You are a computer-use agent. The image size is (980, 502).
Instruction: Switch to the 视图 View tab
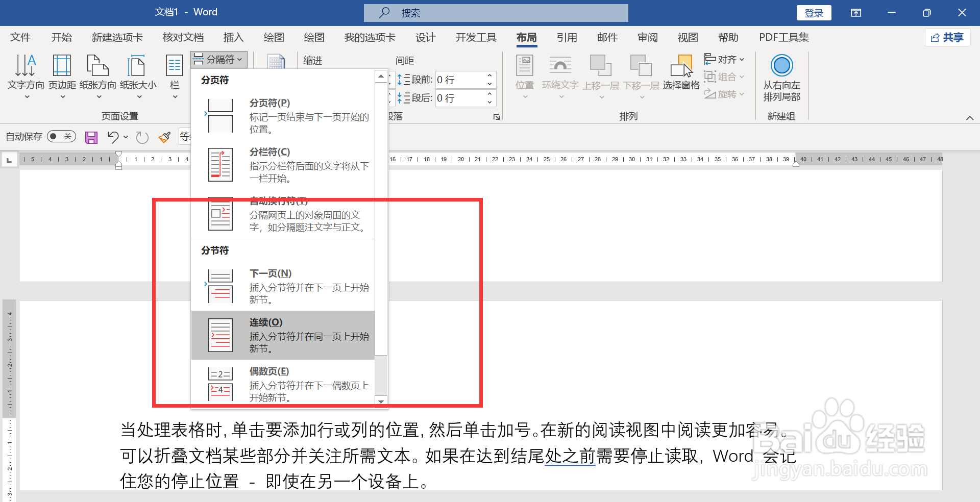click(688, 37)
